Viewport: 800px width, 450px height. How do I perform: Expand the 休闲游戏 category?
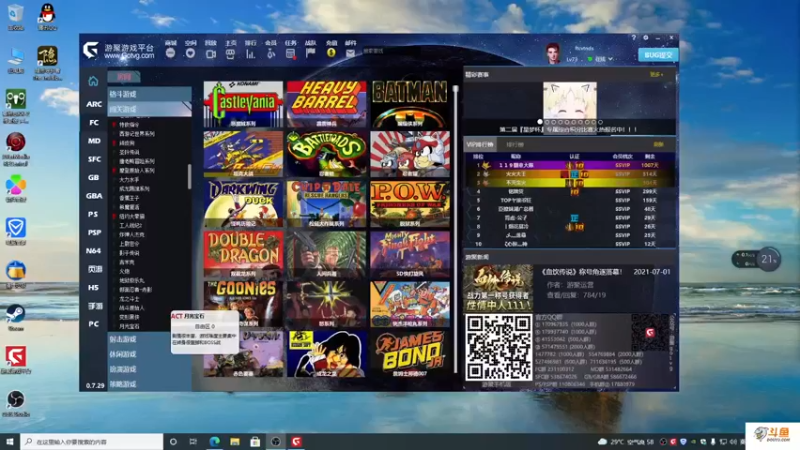click(x=149, y=354)
